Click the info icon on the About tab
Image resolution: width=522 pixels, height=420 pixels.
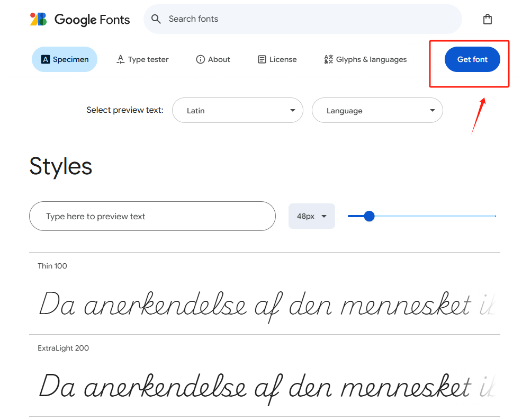200,59
